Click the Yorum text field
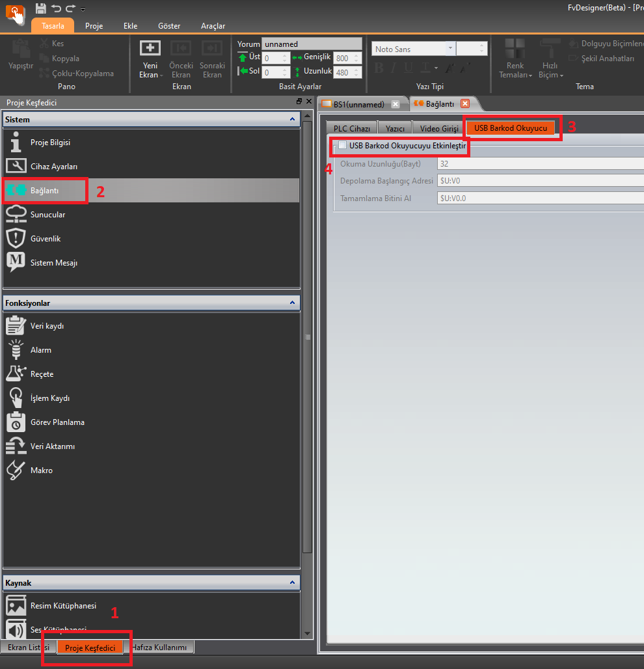644x669 pixels. (x=311, y=44)
